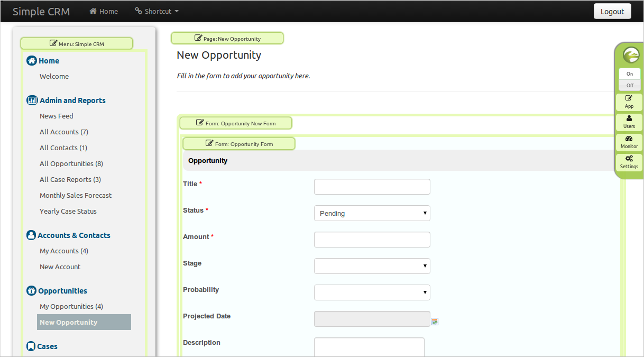Open New Account in sidebar
The width and height of the screenshot is (644, 357).
click(x=60, y=267)
